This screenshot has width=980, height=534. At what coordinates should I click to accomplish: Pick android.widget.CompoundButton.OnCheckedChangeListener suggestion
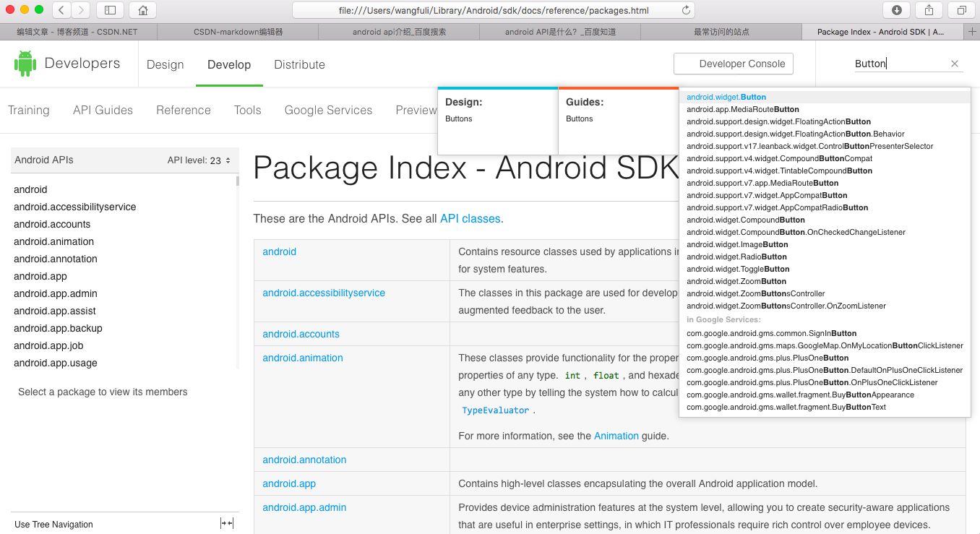(x=825, y=232)
